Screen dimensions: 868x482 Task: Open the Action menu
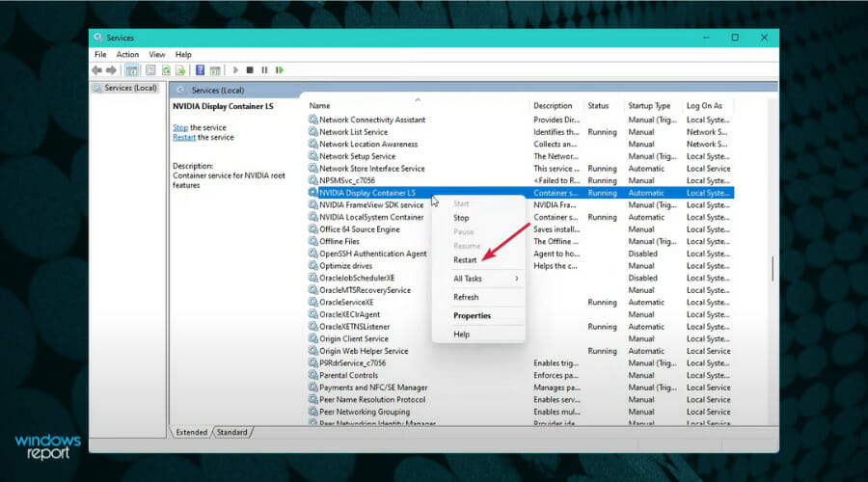point(127,54)
